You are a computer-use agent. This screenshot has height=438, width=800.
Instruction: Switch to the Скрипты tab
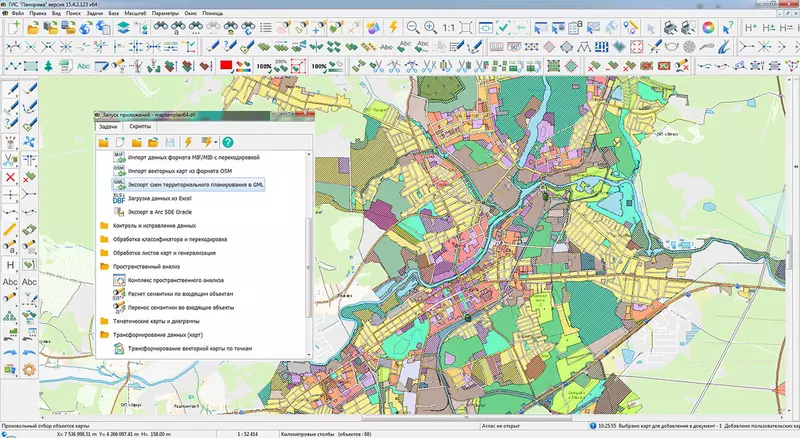[140, 129]
